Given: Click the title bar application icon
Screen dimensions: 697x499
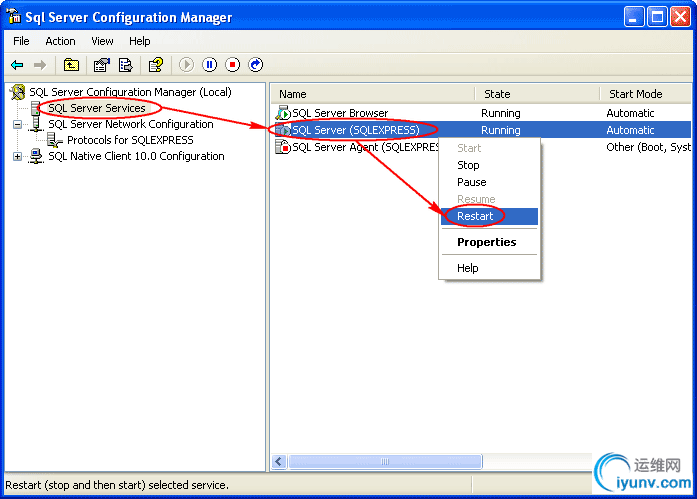Looking at the screenshot, I should tap(13, 16).
